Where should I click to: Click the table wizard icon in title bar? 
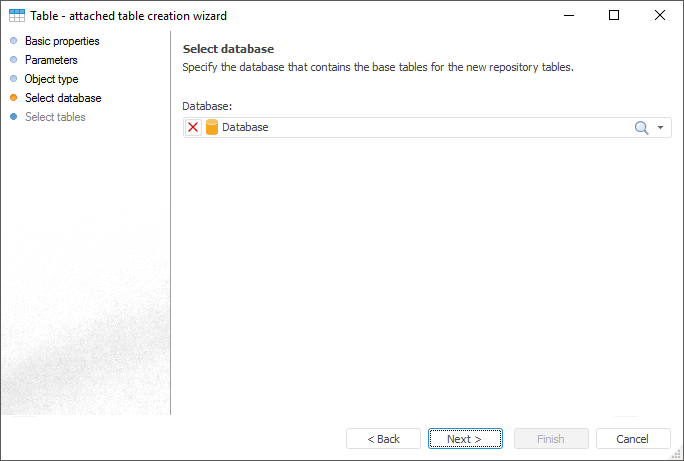pyautogui.click(x=16, y=16)
